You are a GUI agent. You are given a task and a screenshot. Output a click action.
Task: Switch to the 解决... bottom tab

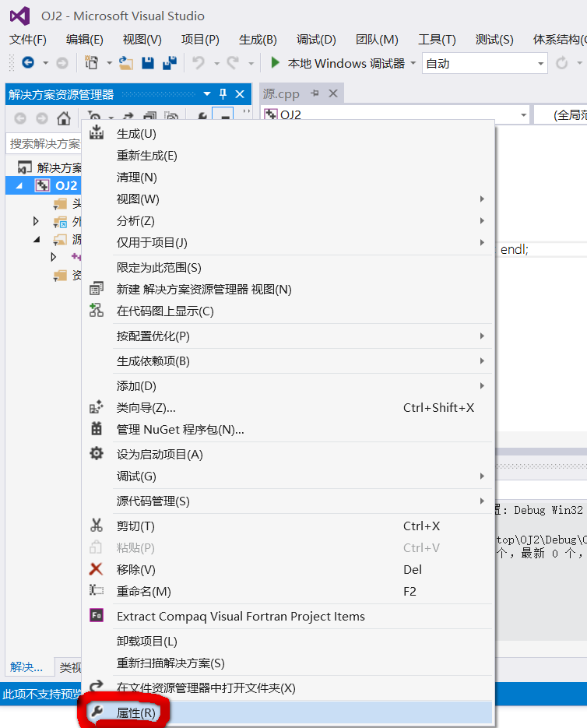click(x=26, y=667)
